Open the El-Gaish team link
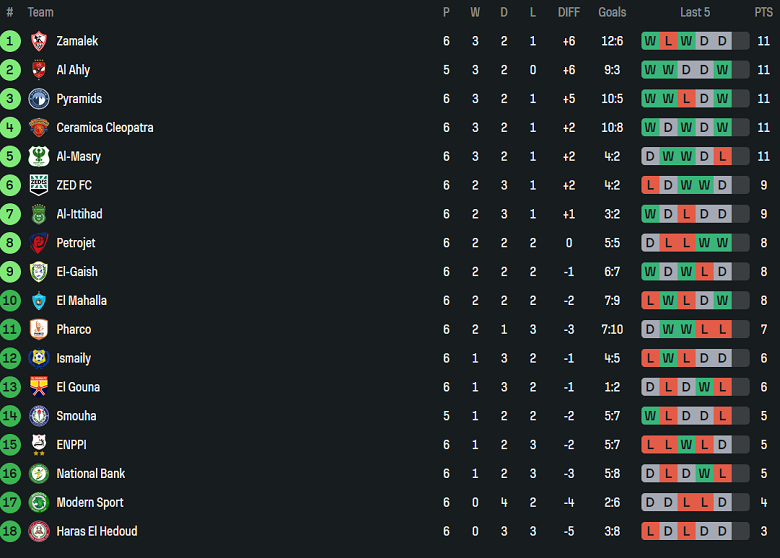The width and height of the screenshot is (780, 558). point(77,272)
